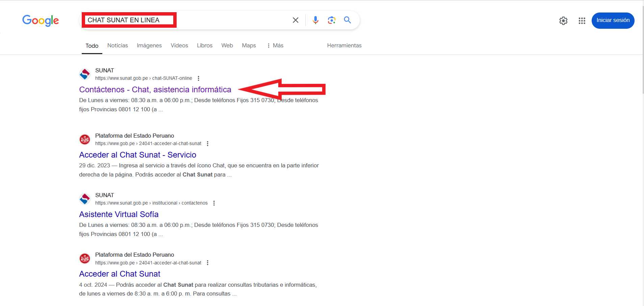This screenshot has width=644, height=306.
Task: Switch to the Maps tab
Action: coord(249,45)
